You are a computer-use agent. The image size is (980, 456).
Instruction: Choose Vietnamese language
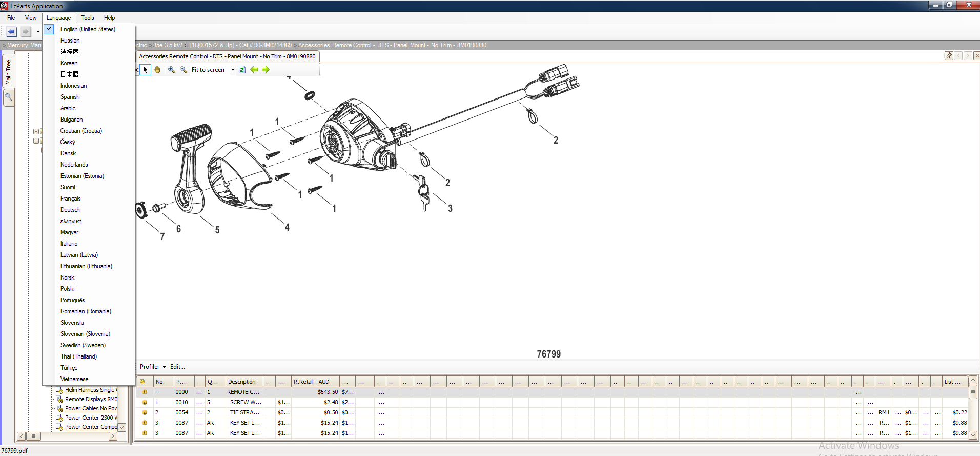pos(74,379)
